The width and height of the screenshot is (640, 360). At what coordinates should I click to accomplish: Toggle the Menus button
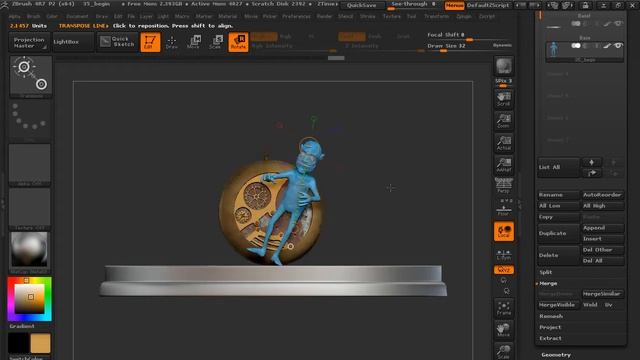[x=454, y=5]
